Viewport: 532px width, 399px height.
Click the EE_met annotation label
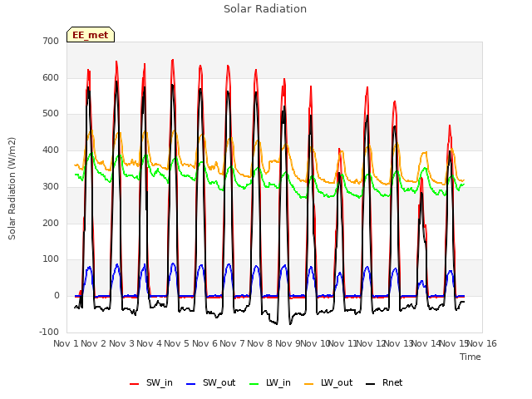(x=91, y=35)
